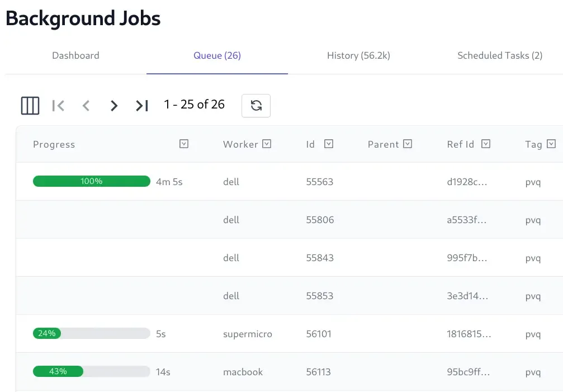563x392 pixels.
Task: Click worker macbook cell
Action: coord(243,372)
